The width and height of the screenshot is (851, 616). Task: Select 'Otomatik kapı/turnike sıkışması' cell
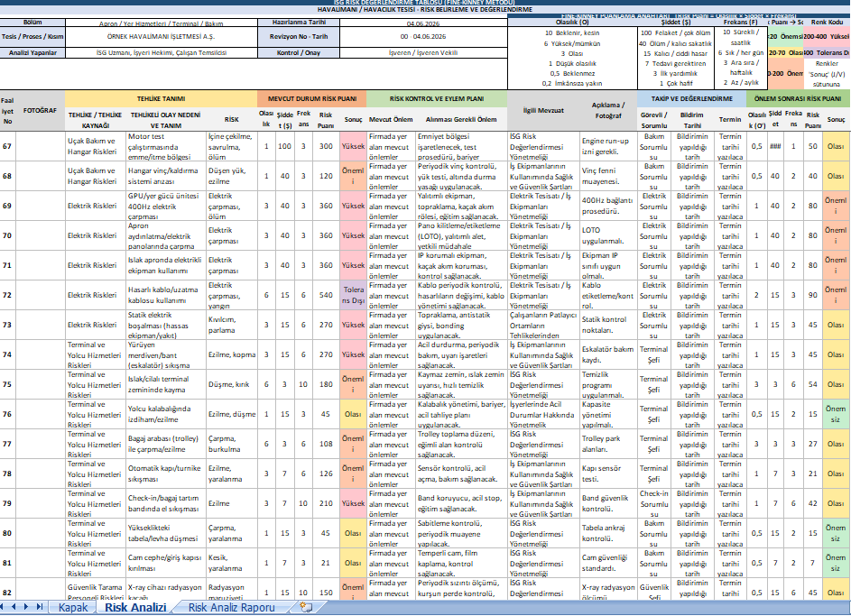coord(166,473)
